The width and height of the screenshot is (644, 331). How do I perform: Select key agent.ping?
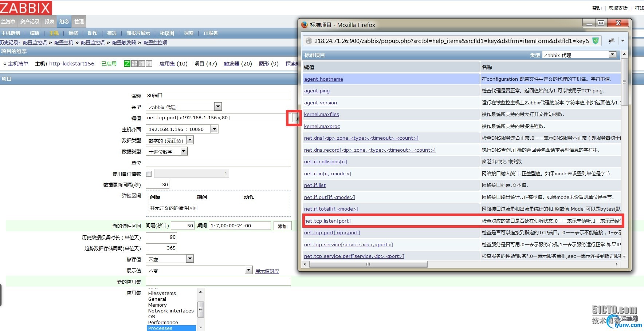(x=317, y=91)
